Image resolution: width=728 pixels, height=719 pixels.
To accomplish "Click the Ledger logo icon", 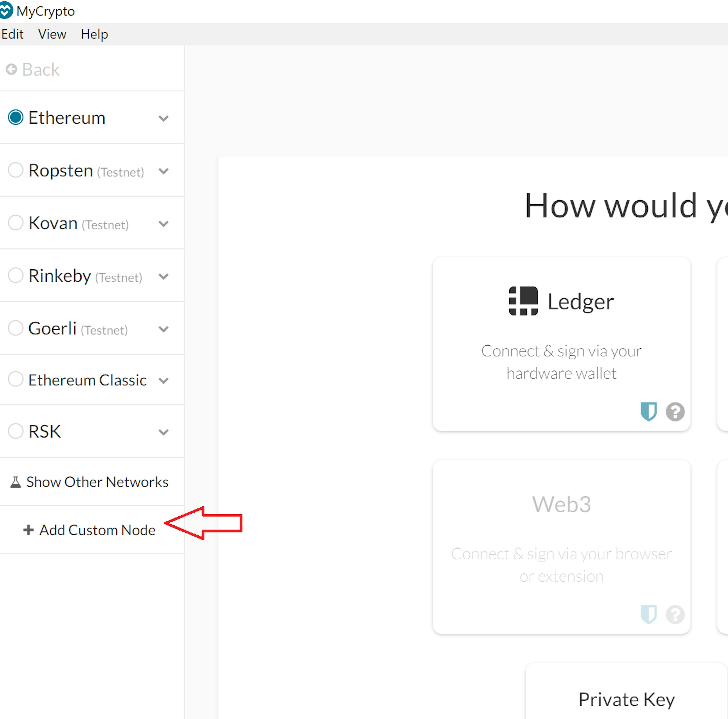I will pyautogui.click(x=523, y=301).
